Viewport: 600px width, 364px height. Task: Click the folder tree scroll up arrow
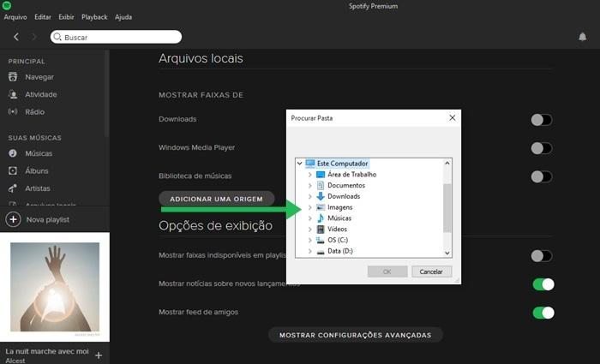(447, 163)
